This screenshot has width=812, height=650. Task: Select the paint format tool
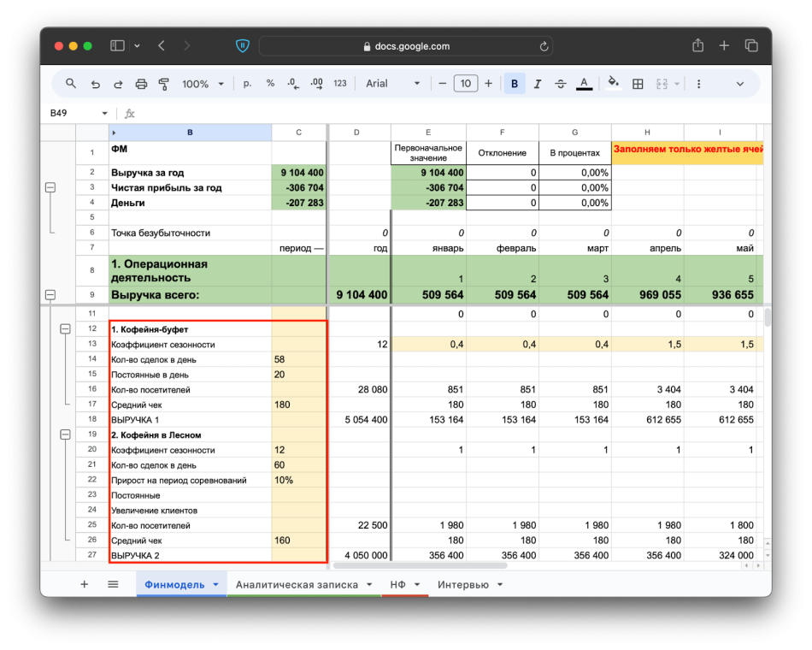(x=164, y=84)
